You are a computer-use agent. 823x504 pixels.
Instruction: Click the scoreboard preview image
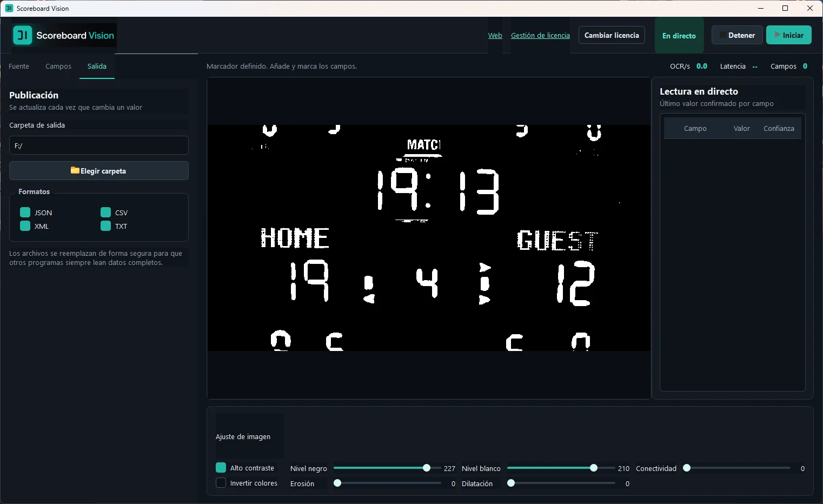429,238
